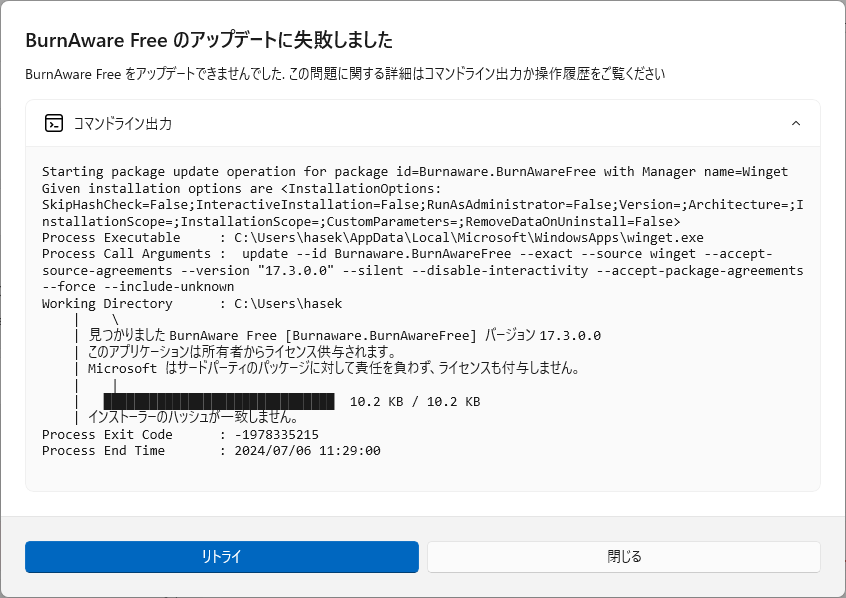Click the 'Working Directory' line
This screenshot has height=598, width=846.
192,303
